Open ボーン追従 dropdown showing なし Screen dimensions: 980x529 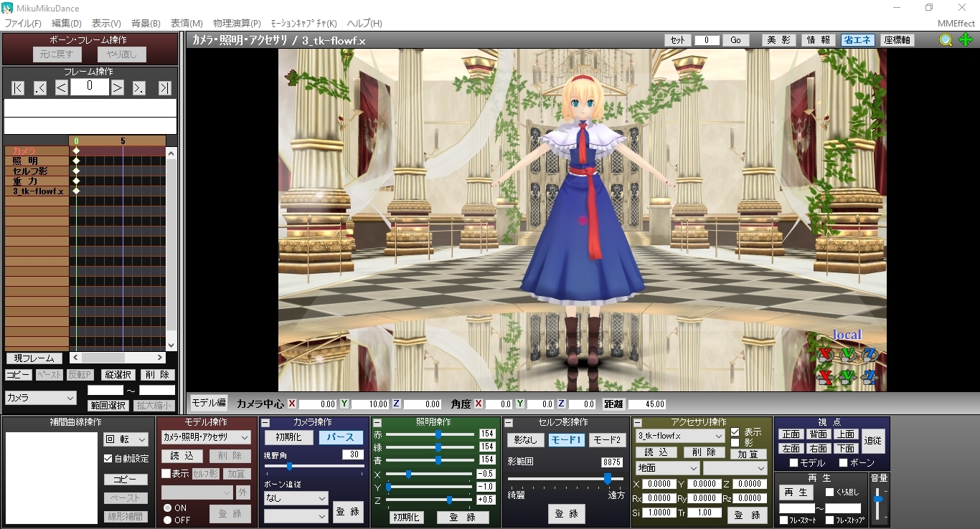tap(296, 497)
